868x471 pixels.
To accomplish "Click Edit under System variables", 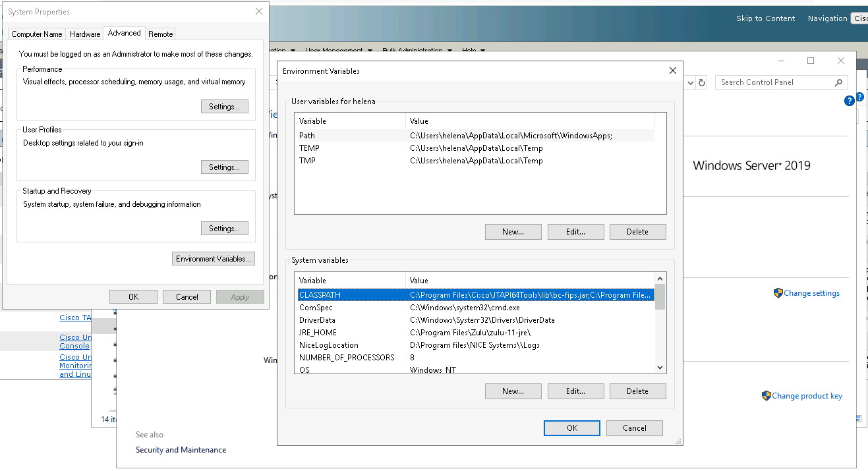I will point(575,391).
